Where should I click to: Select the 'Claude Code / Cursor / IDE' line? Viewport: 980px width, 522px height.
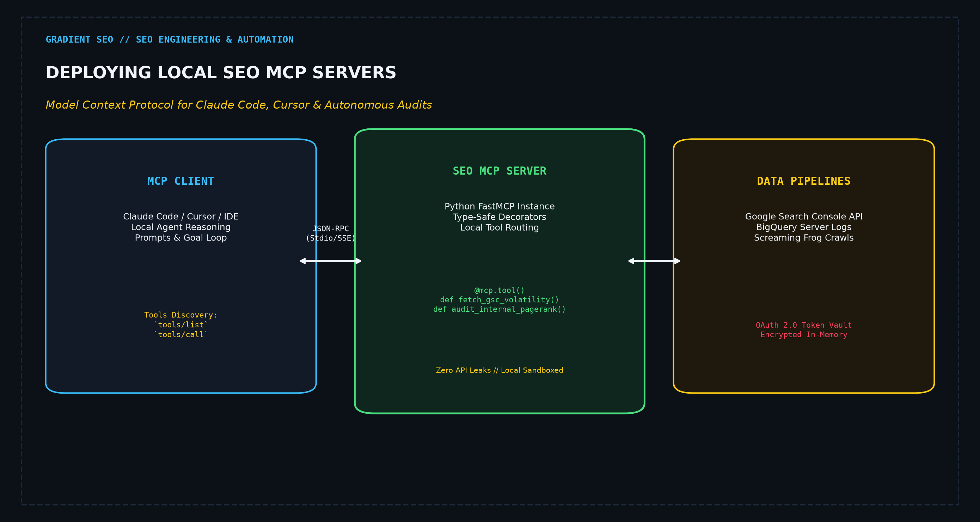tap(181, 217)
